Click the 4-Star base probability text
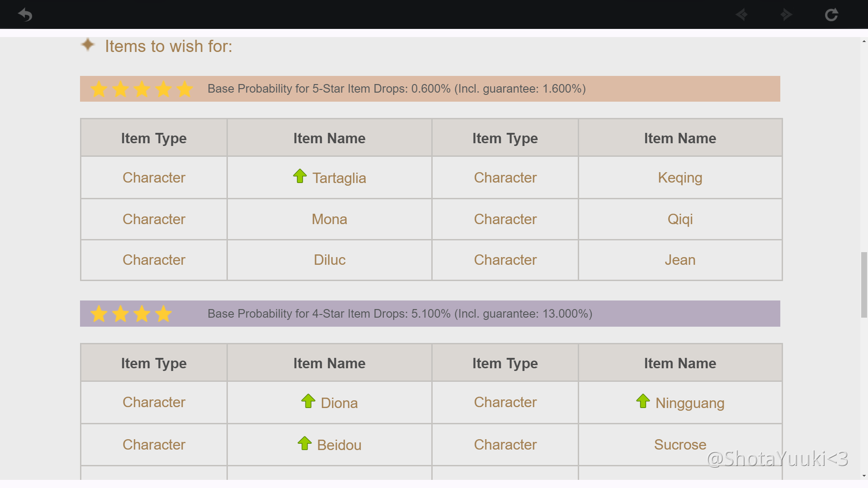The height and width of the screenshot is (488, 868). [x=400, y=314]
